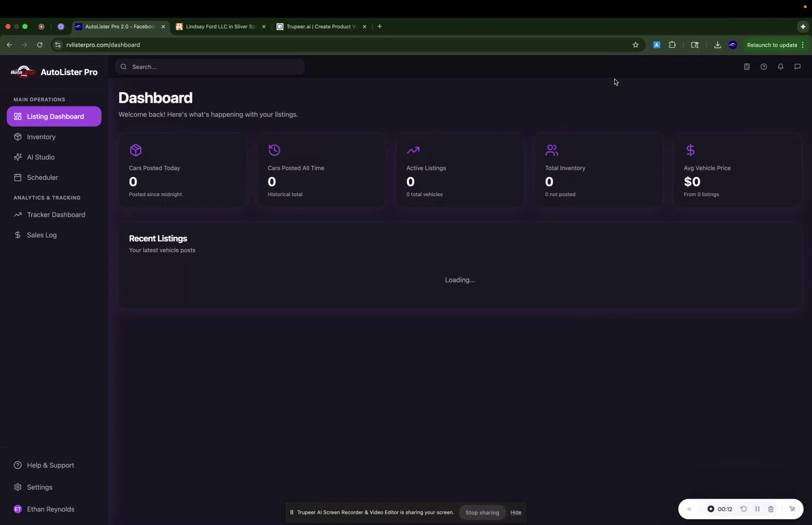Hide the screen sharing notification bar

pyautogui.click(x=516, y=512)
